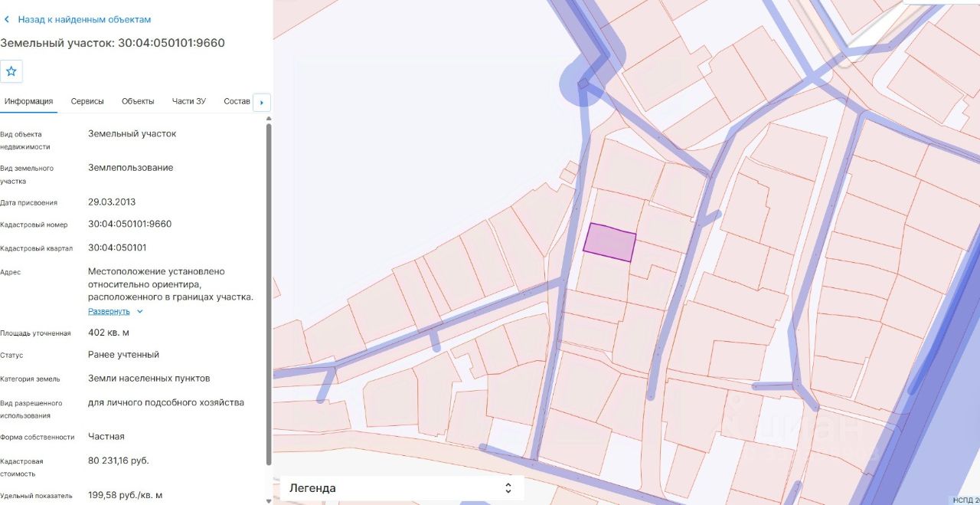The height and width of the screenshot is (505, 980).
Task: Switch to the Объекты tab
Action: [138, 101]
